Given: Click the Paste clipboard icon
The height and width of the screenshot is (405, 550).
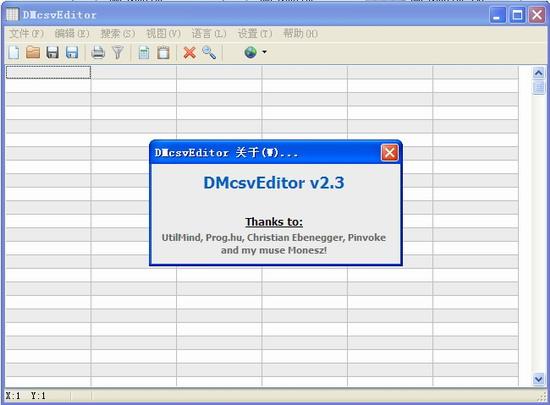Looking at the screenshot, I should pos(163,53).
